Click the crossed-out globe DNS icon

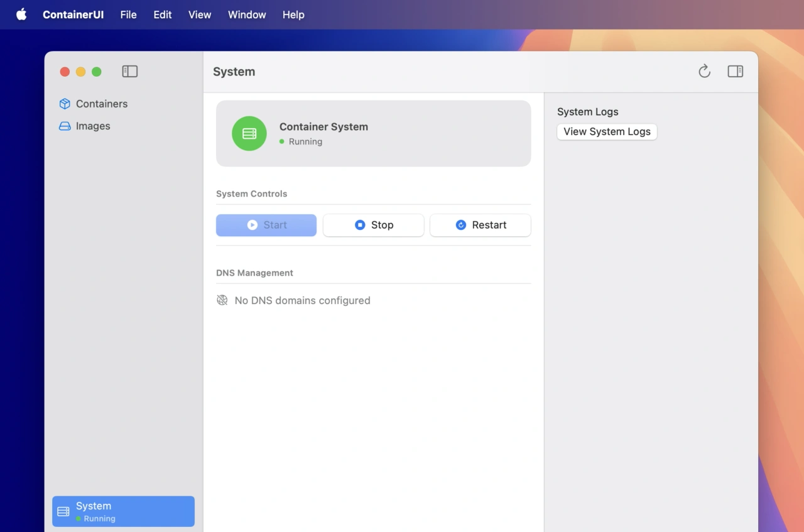point(222,300)
